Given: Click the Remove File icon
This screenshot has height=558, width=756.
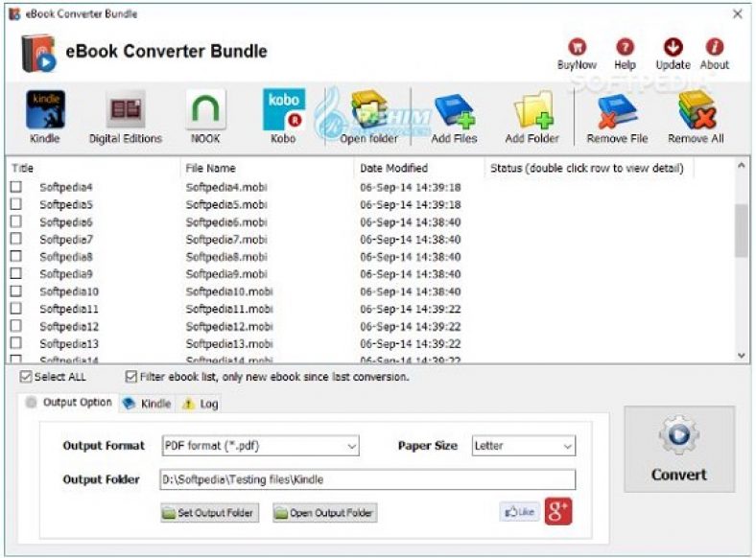Looking at the screenshot, I should pos(617,112).
